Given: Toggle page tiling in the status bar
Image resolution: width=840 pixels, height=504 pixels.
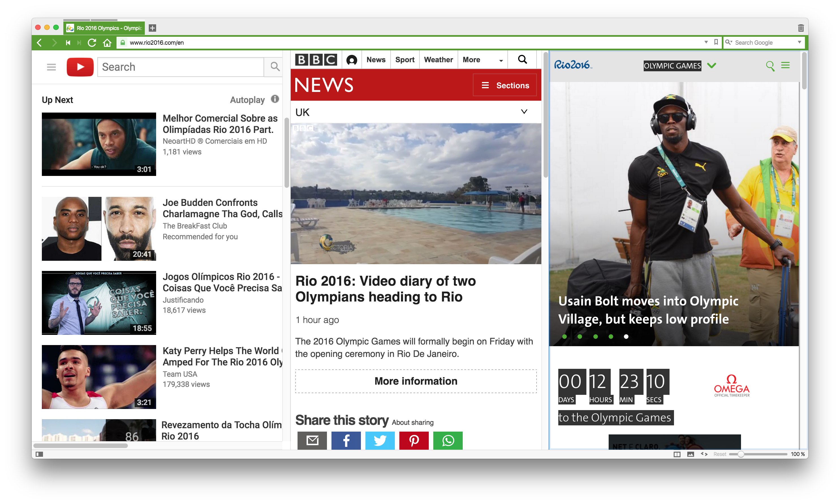Looking at the screenshot, I should click(677, 454).
